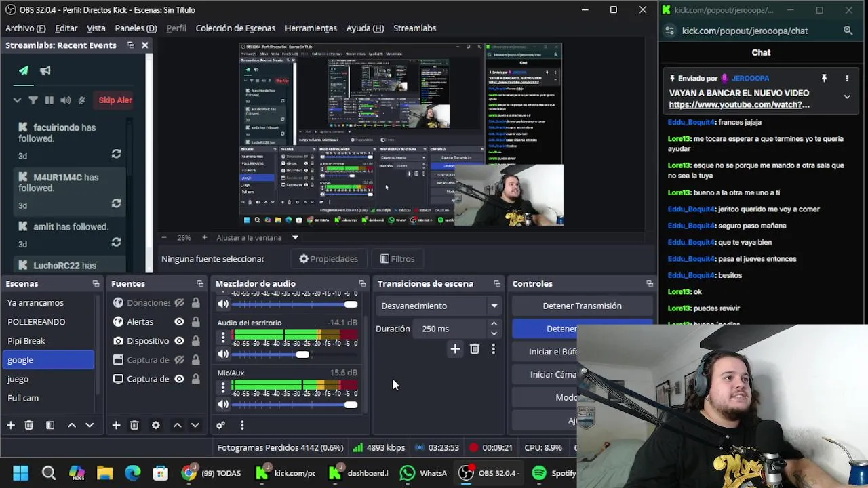
Task: Click Skip Alert button
Action: [x=114, y=100]
